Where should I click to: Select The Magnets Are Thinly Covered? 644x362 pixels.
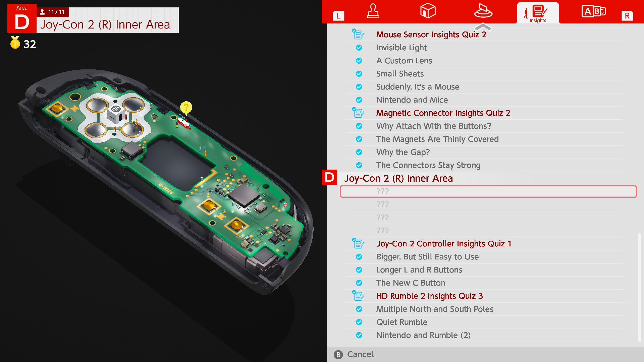pyautogui.click(x=437, y=139)
